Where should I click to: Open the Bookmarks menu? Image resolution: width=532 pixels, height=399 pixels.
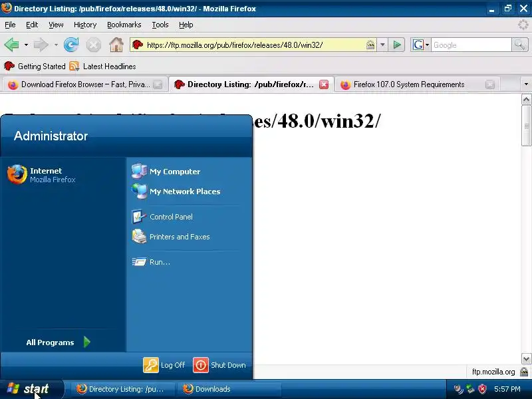click(124, 25)
